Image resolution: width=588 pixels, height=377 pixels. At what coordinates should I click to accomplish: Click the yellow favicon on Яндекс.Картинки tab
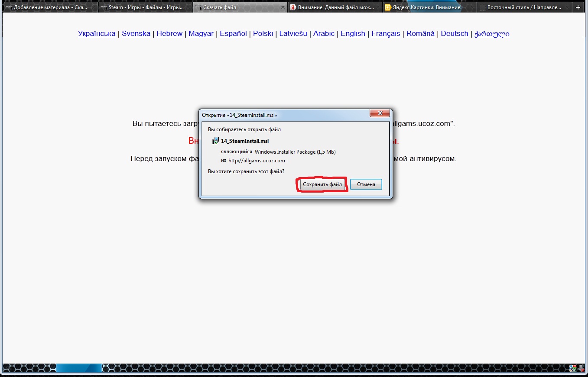click(388, 7)
